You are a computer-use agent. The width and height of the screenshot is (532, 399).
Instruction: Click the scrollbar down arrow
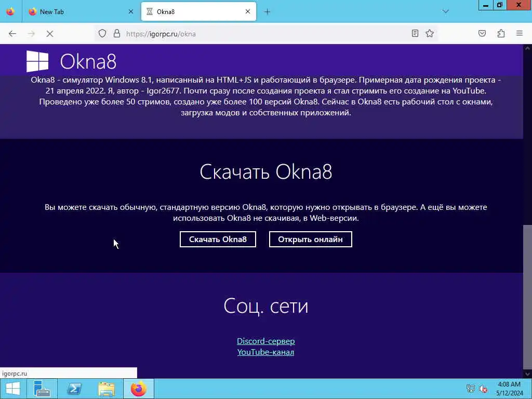(x=527, y=374)
